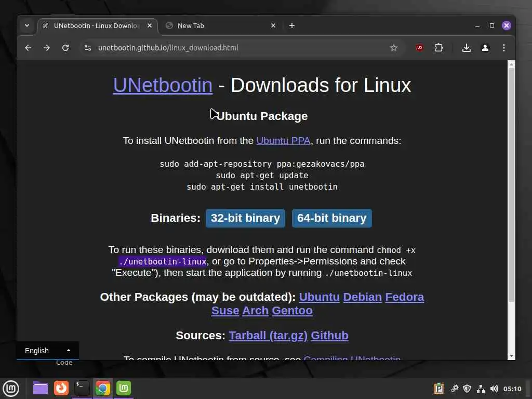Open the Chrome three-dot menu
532x399 pixels.
(x=504, y=48)
